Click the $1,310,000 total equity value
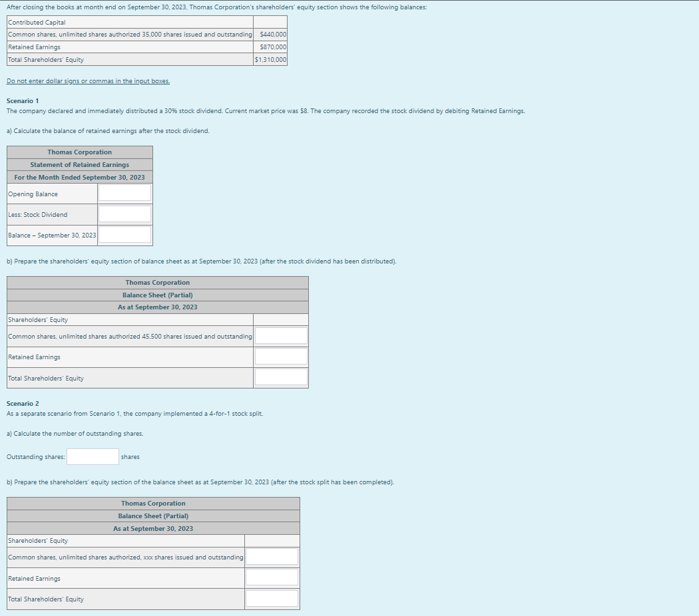 pyautogui.click(x=270, y=59)
